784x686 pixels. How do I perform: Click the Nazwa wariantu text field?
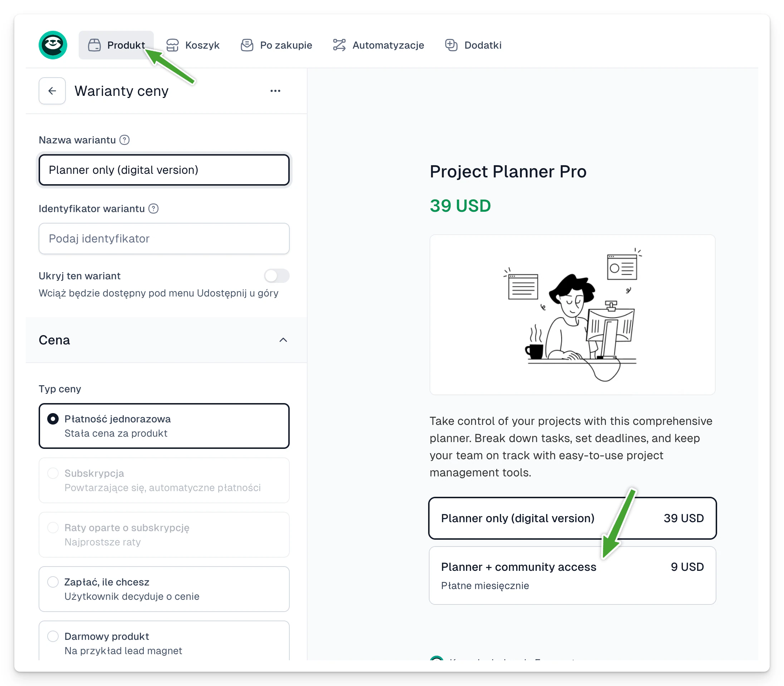click(x=164, y=170)
